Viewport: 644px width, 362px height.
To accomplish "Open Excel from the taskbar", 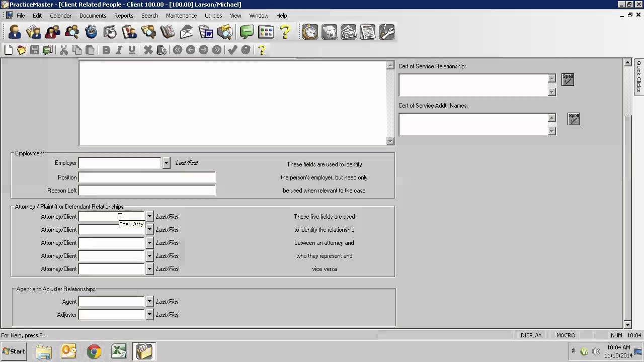I will coord(119,351).
